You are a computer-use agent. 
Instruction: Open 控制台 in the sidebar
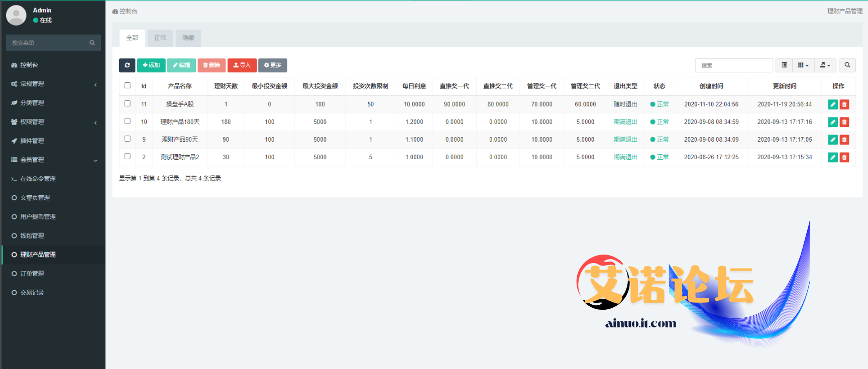(x=53, y=65)
